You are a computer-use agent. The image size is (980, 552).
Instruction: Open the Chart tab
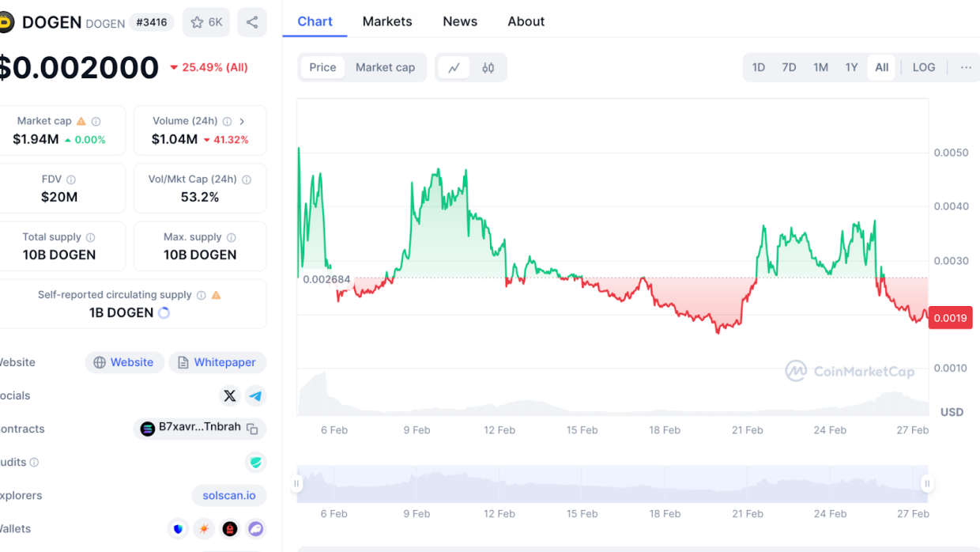(x=315, y=21)
